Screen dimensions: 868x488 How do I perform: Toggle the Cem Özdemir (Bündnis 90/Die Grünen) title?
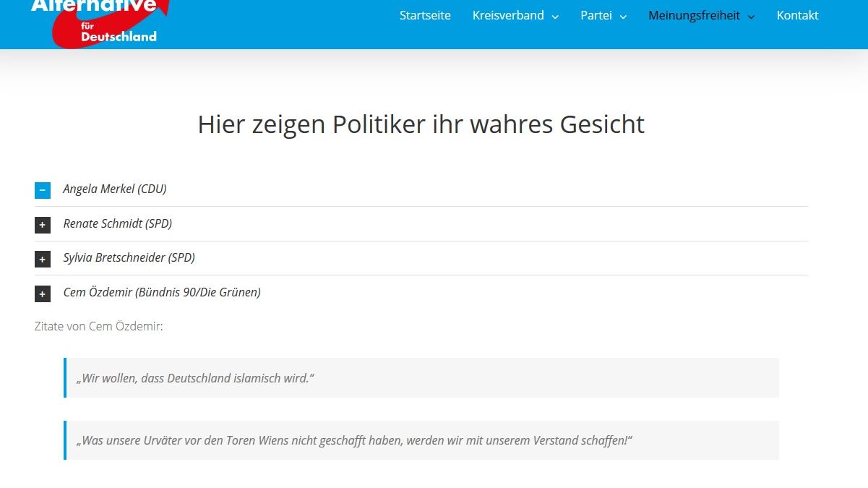[162, 292]
